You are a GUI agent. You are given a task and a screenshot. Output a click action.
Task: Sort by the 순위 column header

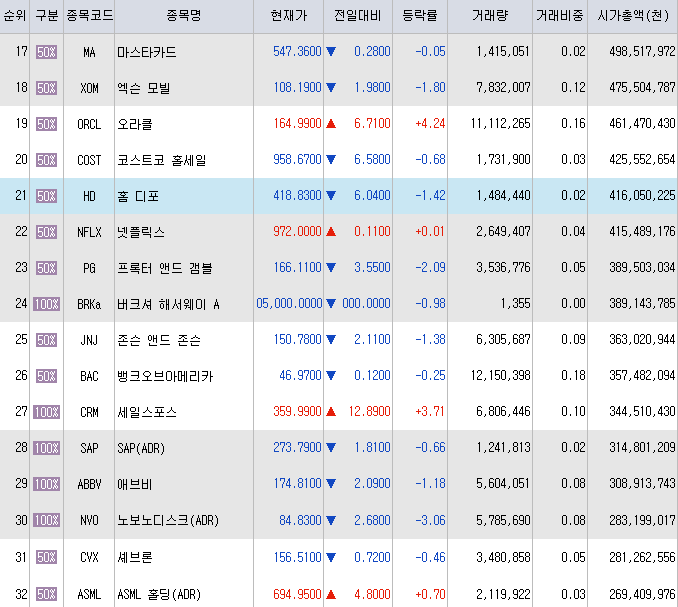[15, 16]
